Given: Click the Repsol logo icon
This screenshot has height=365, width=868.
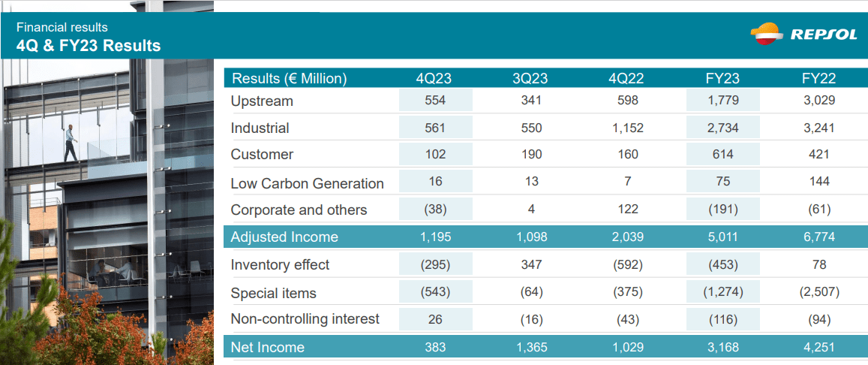Looking at the screenshot, I should point(767,34).
